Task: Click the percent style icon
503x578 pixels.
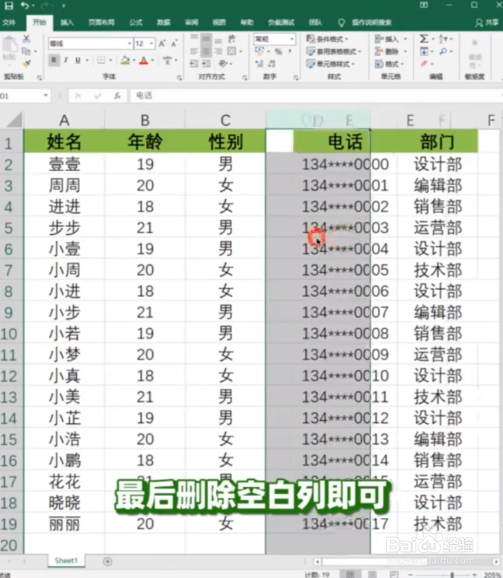Action: [278, 52]
